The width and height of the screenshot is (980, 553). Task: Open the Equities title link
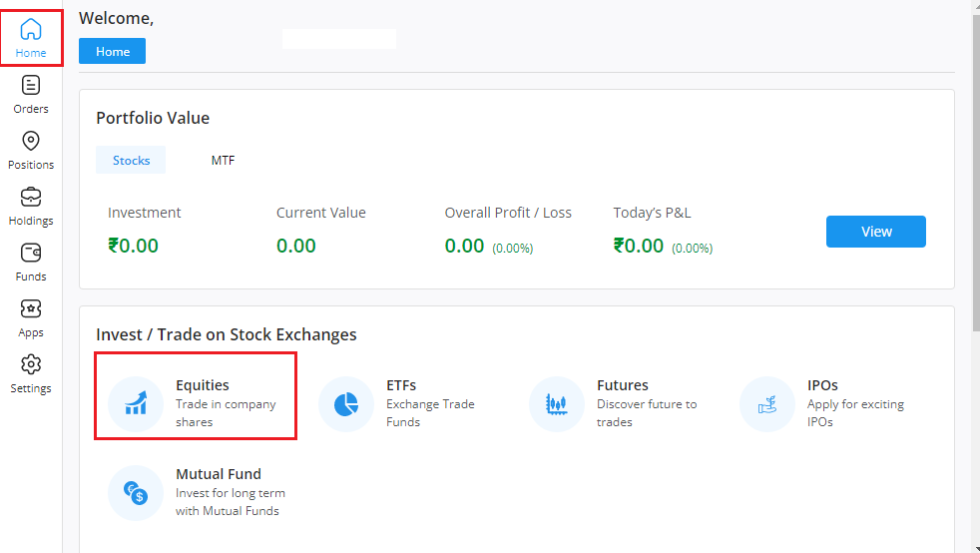click(x=203, y=385)
